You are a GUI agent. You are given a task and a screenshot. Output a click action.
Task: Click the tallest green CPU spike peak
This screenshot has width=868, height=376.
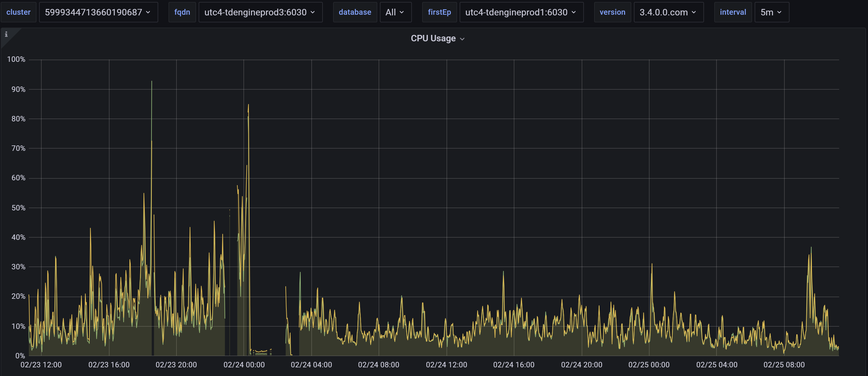tap(151, 82)
